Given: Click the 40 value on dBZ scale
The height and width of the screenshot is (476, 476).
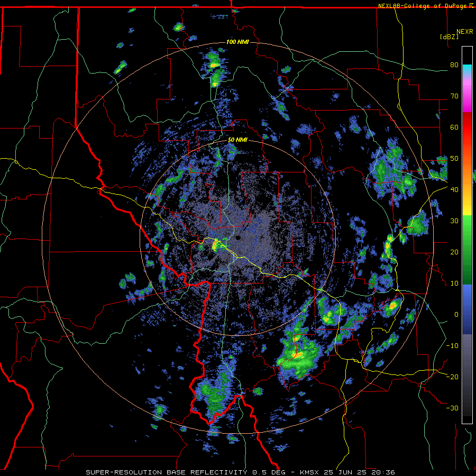Looking at the screenshot, I should coord(454,190).
